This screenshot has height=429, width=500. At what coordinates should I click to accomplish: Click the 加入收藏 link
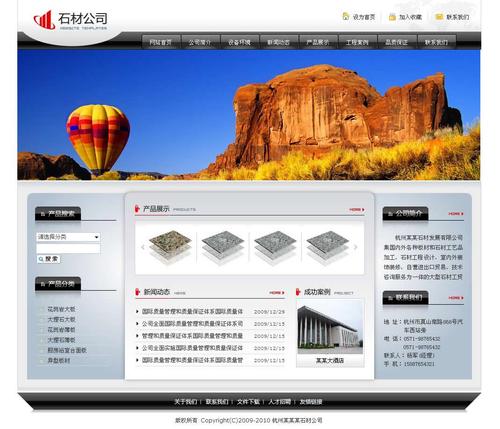[411, 17]
